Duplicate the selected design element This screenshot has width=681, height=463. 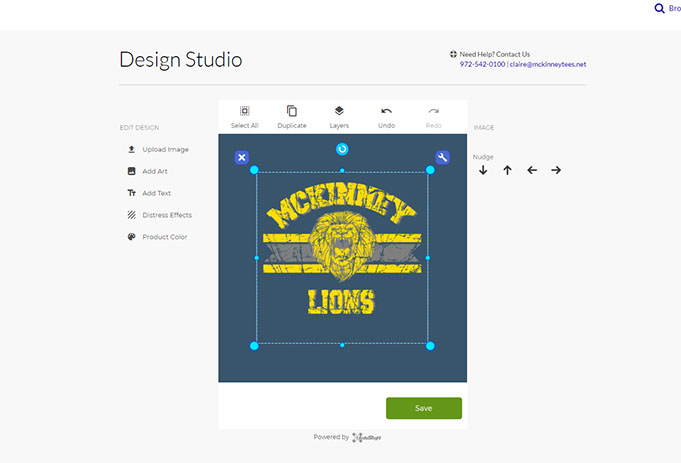point(292,111)
